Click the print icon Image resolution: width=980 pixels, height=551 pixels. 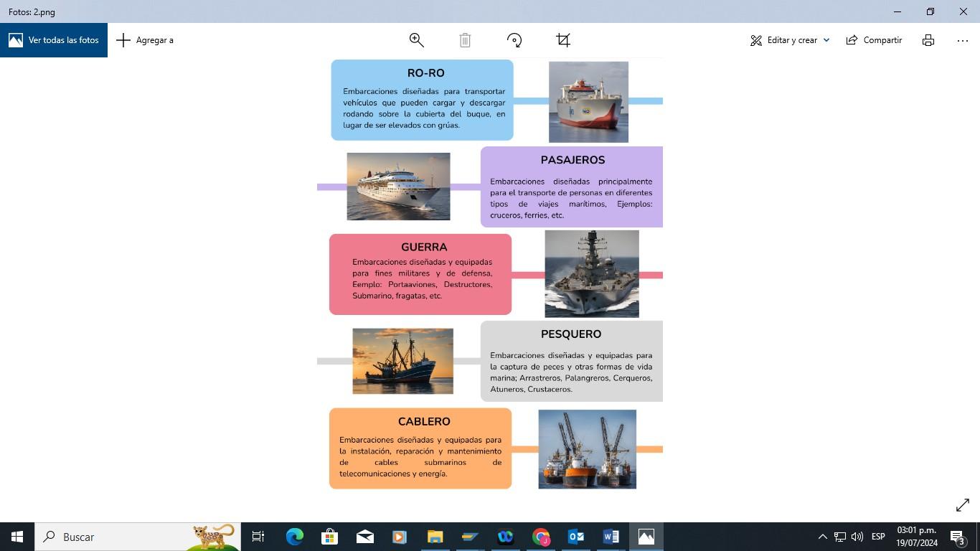tap(928, 40)
